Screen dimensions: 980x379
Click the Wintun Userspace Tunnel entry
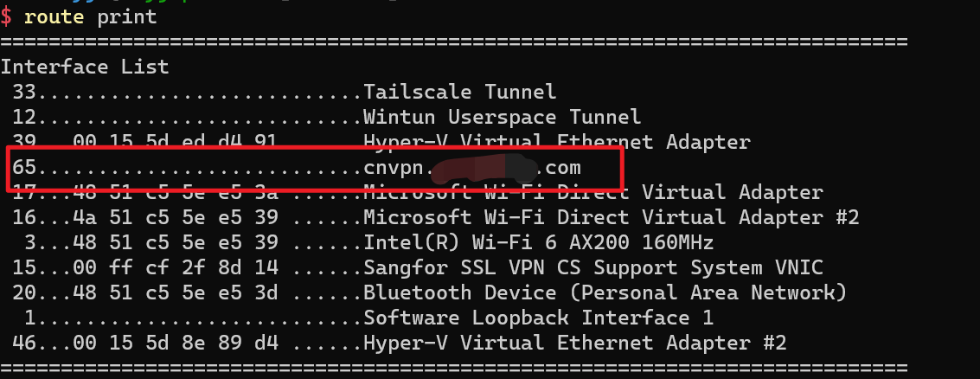(x=502, y=117)
